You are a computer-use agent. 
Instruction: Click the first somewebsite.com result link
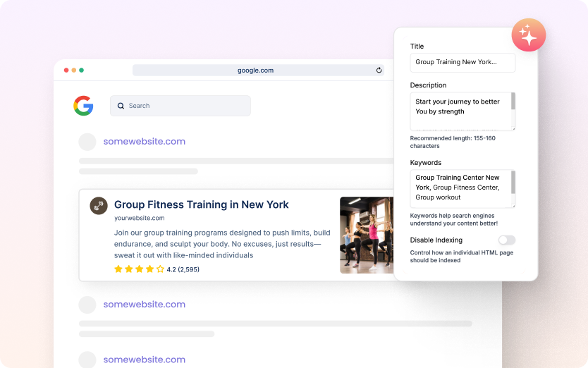pyautogui.click(x=144, y=142)
